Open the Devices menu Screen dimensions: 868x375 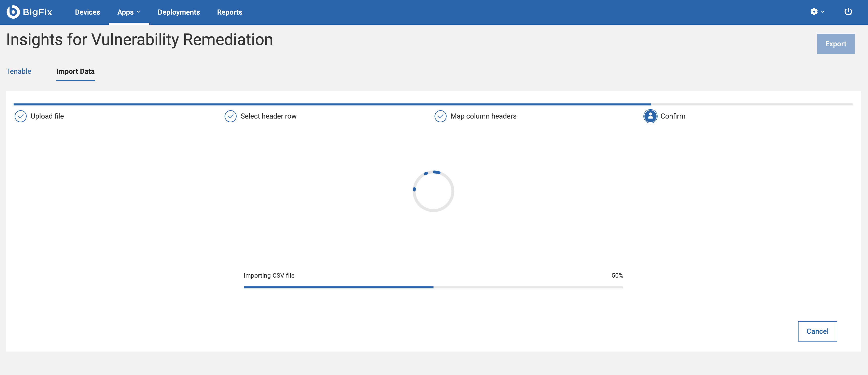click(87, 12)
